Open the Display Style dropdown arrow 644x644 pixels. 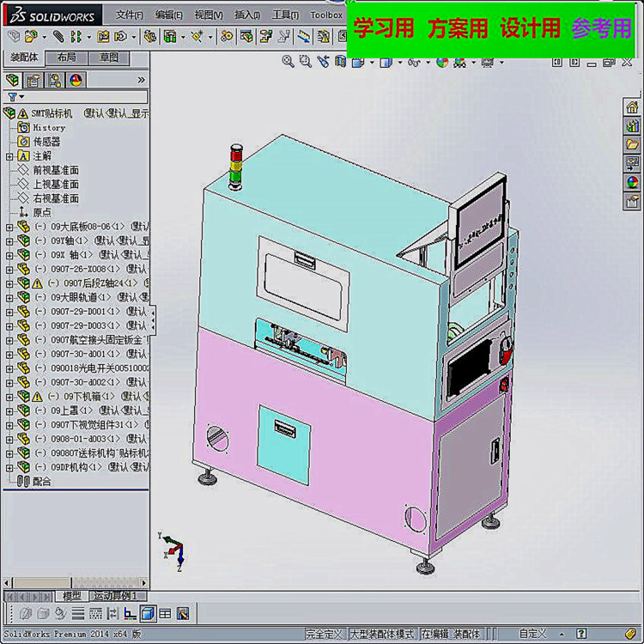pyautogui.click(x=400, y=63)
